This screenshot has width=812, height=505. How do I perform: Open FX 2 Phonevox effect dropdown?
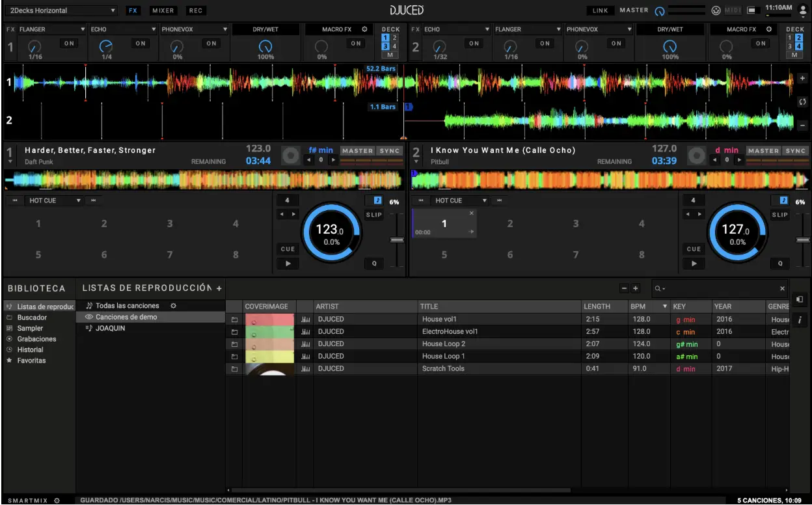coord(599,29)
